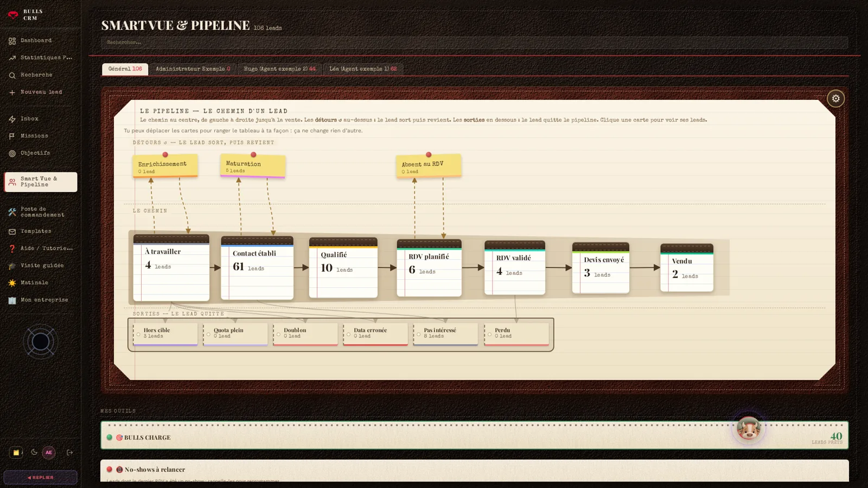Open the Devis envoyé card
The width and height of the screenshot is (868, 488).
(601, 268)
